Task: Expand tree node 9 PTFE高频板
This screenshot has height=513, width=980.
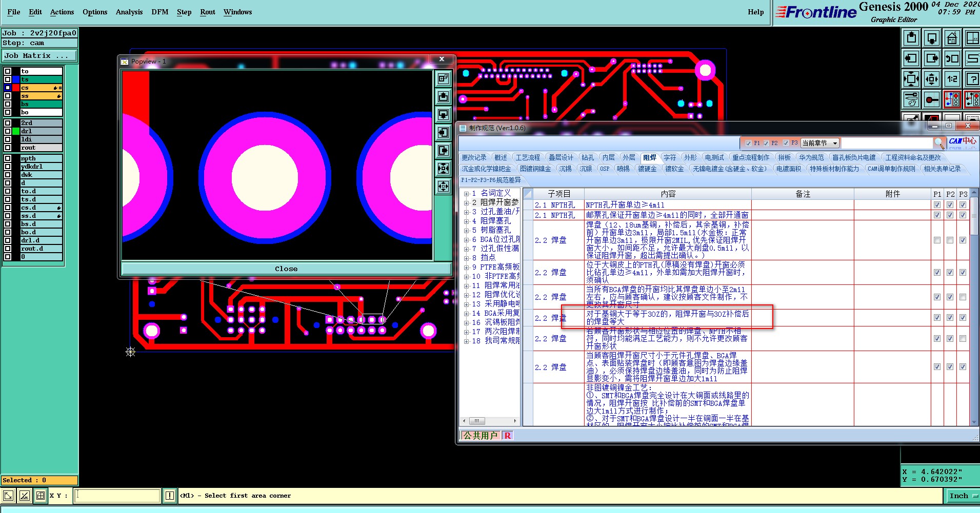Action: pos(466,268)
